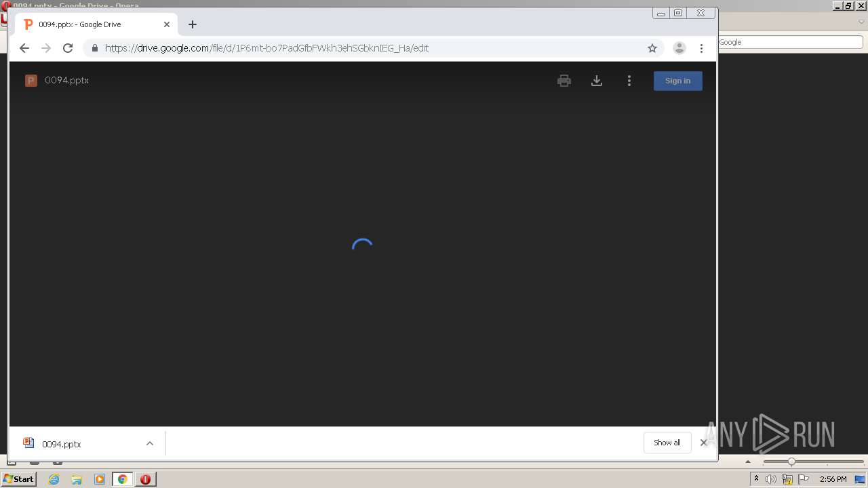Close the 0094.pptx Google Drive tab

pyautogui.click(x=167, y=24)
